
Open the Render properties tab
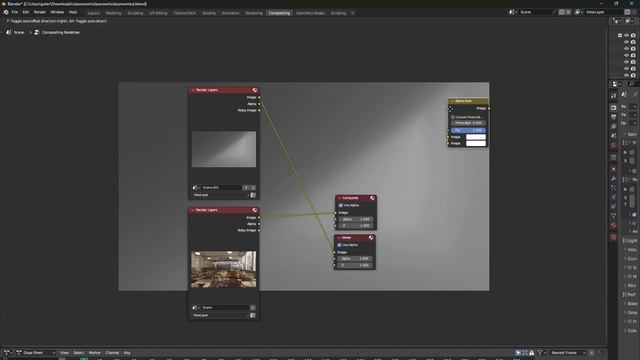point(613,108)
